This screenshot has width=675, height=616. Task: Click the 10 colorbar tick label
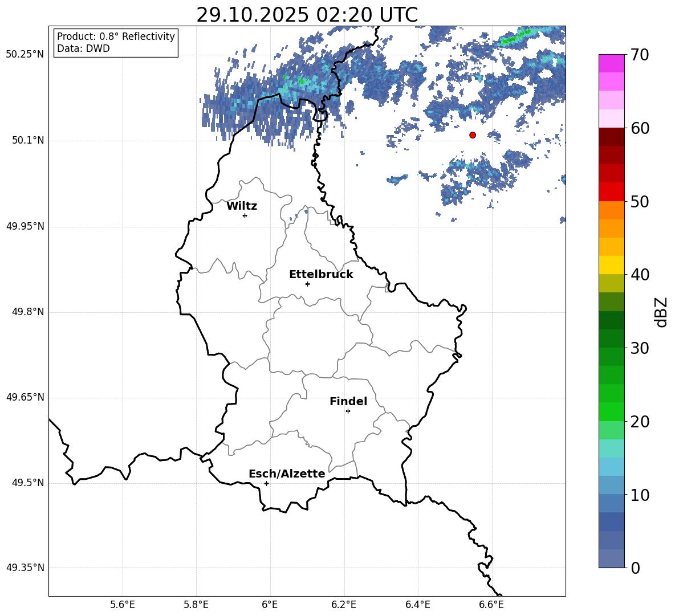pyautogui.click(x=640, y=495)
